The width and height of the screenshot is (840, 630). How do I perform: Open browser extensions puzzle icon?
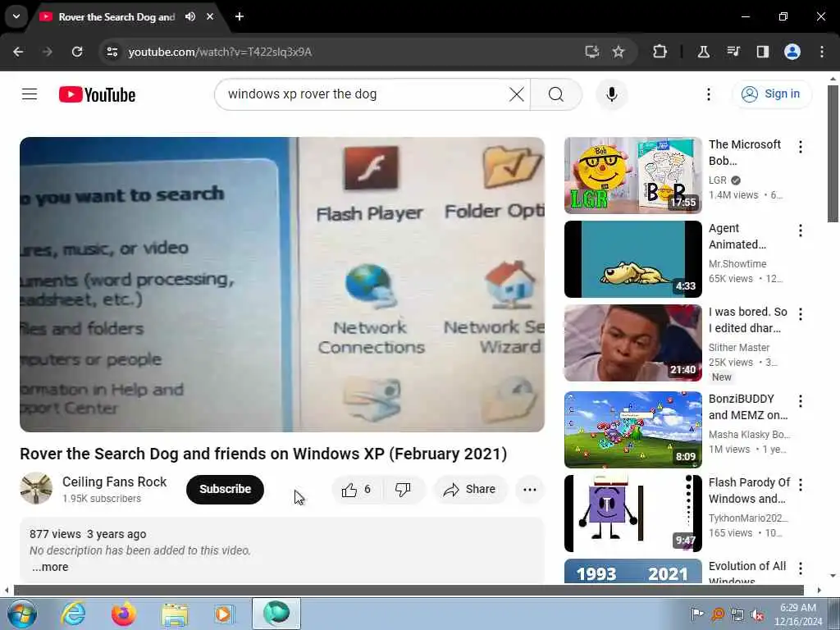click(660, 52)
